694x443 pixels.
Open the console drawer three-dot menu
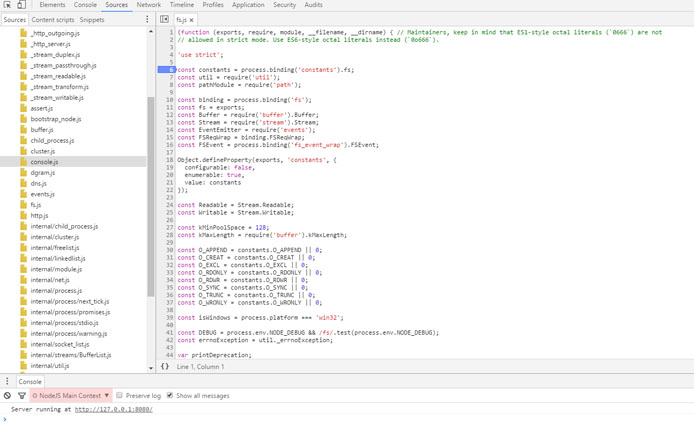coord(7,381)
